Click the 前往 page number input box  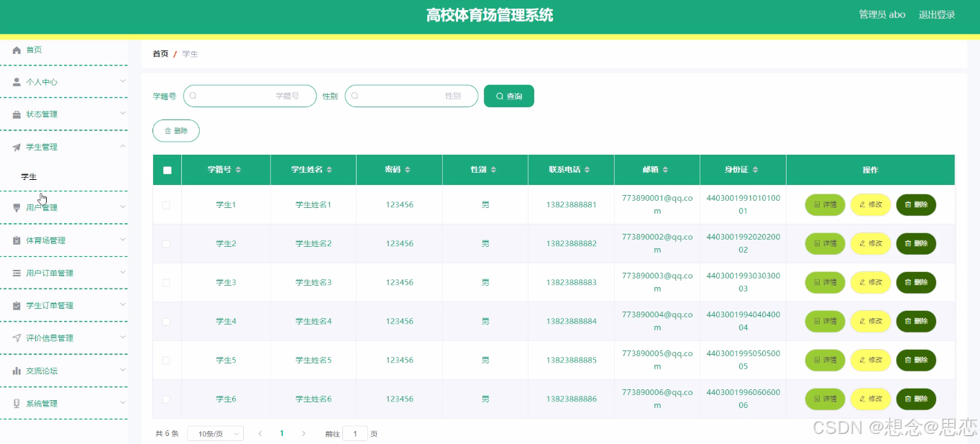(x=355, y=434)
